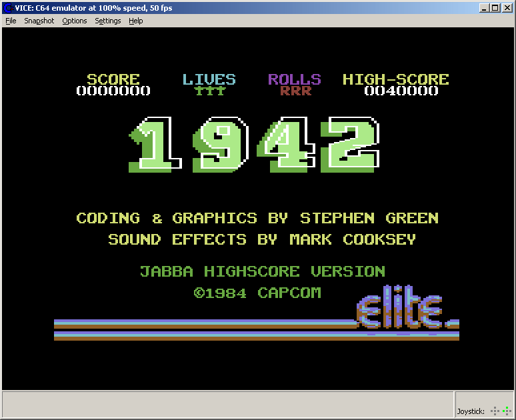Open the File menu
The height and width of the screenshot is (420, 516).
11,21
